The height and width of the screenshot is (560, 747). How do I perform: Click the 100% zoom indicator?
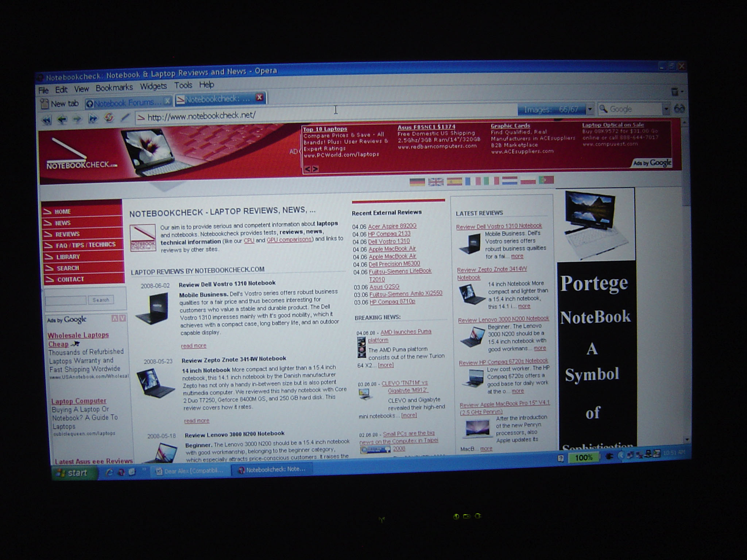coord(583,458)
